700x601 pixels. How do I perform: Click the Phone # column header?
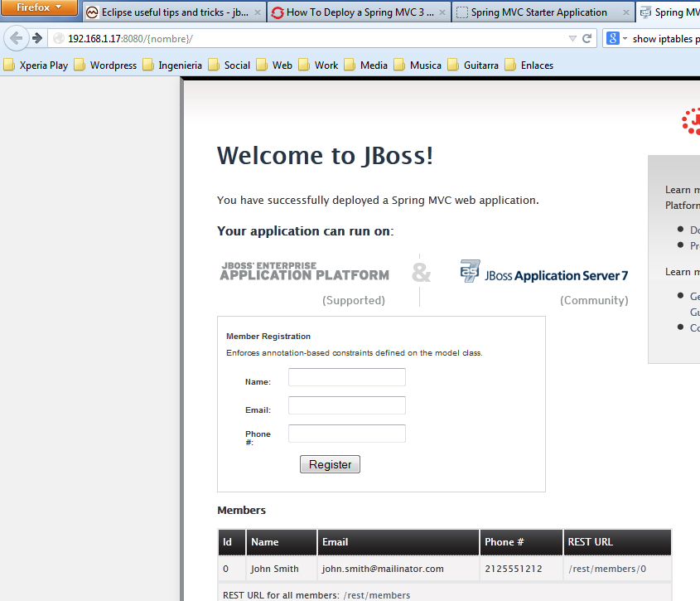(x=521, y=542)
